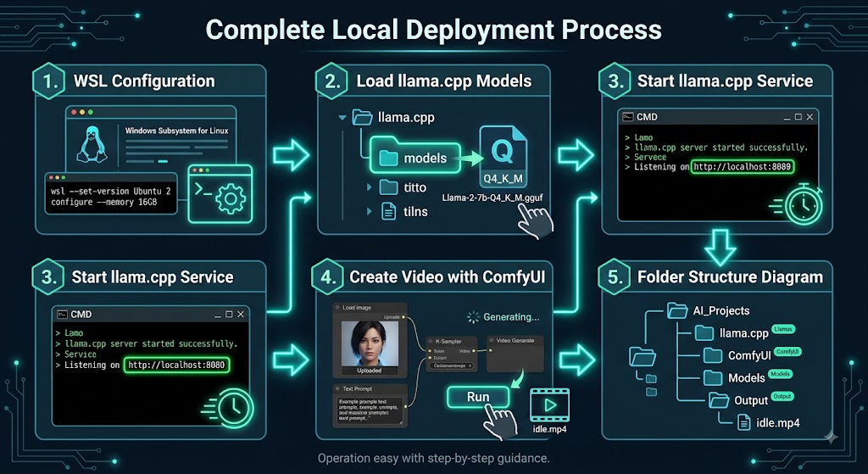Expand the titto folder arrow
Viewport: 868px width, 474px height.
(370, 187)
